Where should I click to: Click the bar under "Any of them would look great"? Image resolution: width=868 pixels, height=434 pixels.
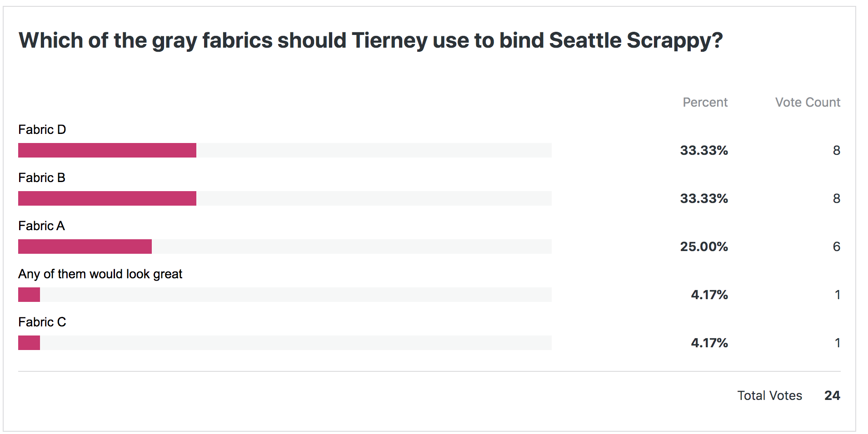point(29,295)
